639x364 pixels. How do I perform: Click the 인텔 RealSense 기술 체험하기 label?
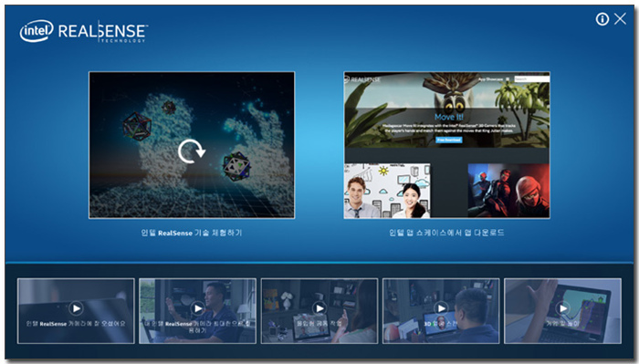tap(192, 233)
